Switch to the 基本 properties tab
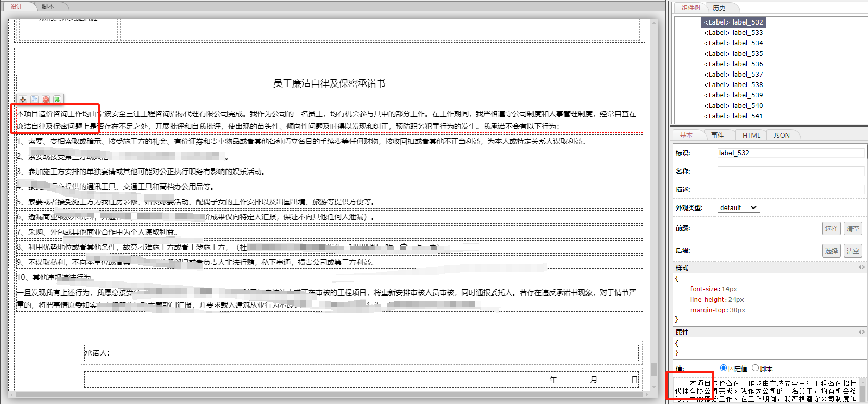 686,136
